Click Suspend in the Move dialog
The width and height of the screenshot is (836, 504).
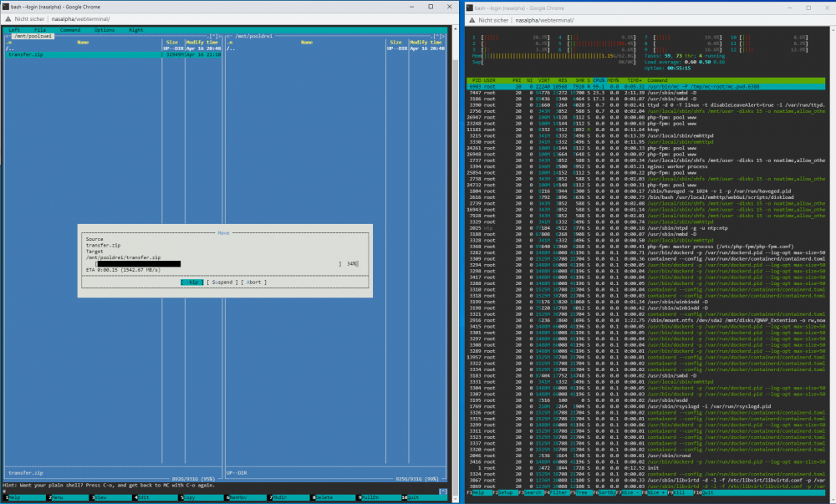(222, 283)
